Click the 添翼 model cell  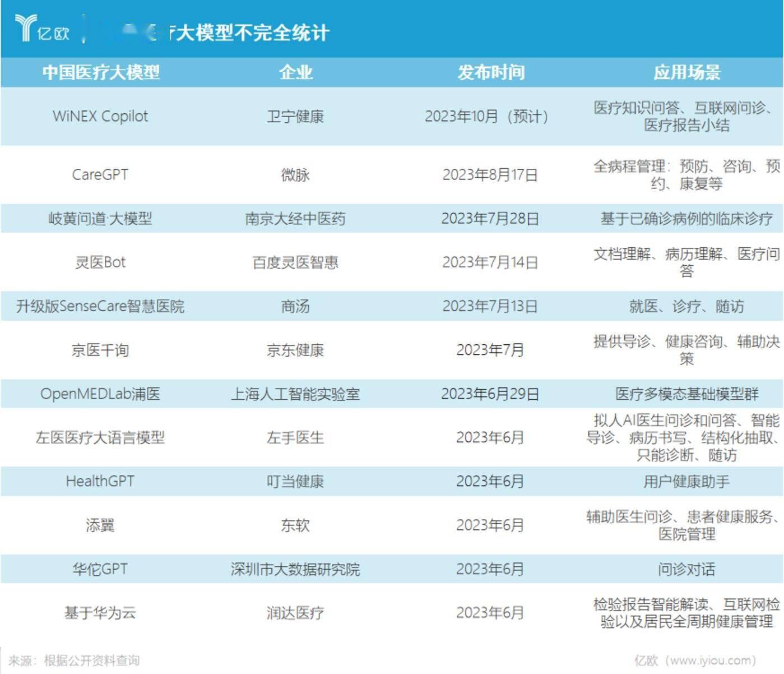100,525
